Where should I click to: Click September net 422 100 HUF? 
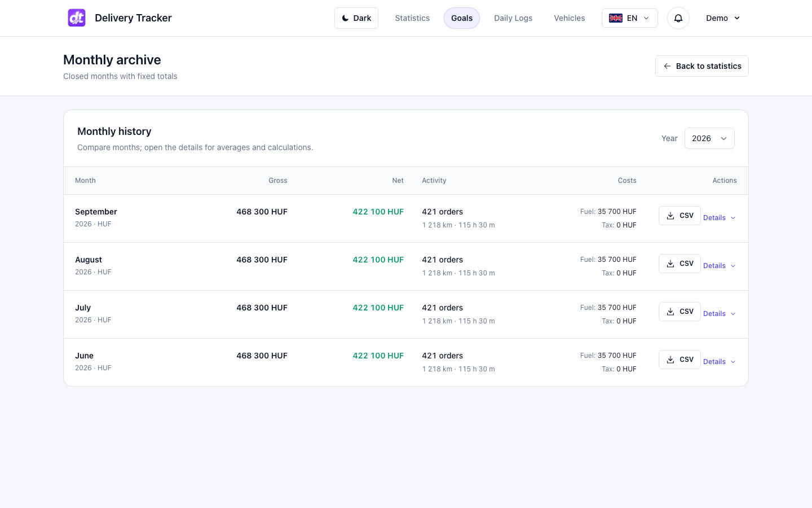[378, 212]
